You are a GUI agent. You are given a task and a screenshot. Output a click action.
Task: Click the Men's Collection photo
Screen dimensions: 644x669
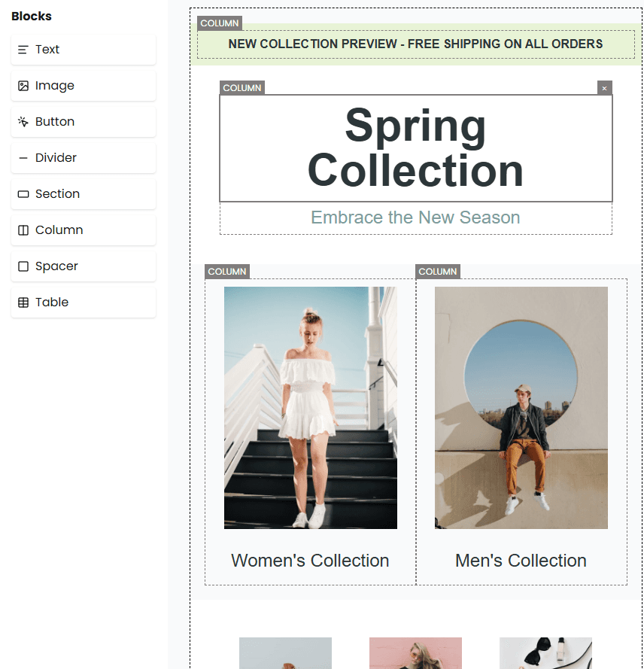[x=521, y=407]
